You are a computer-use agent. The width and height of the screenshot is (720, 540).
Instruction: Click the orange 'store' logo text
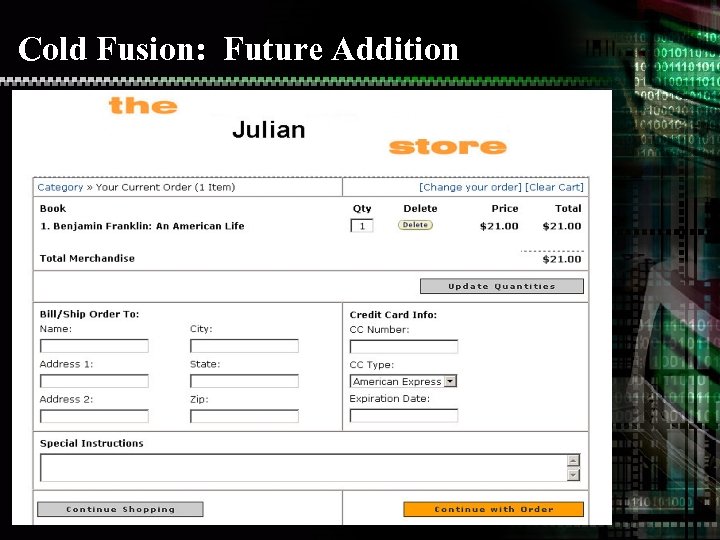pyautogui.click(x=448, y=146)
